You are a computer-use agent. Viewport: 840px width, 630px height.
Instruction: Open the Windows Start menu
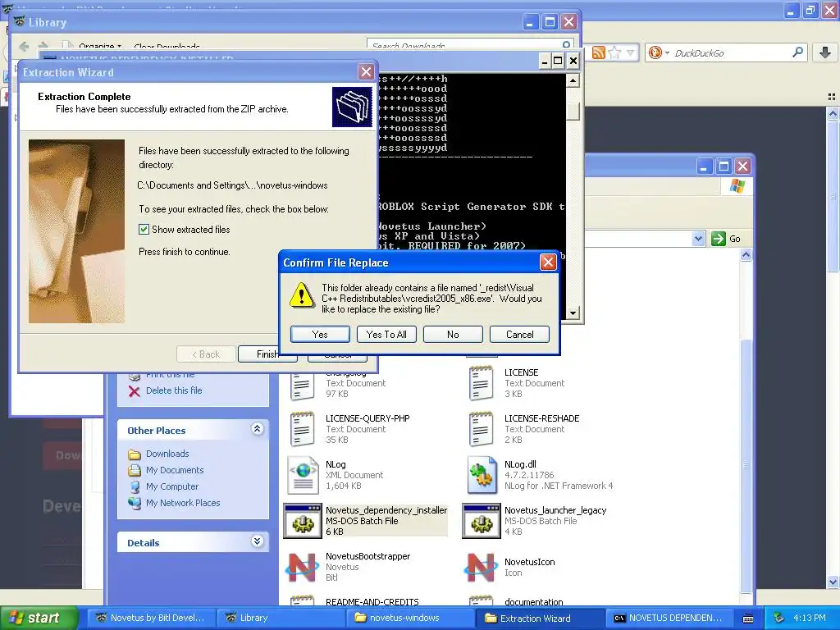point(38,618)
